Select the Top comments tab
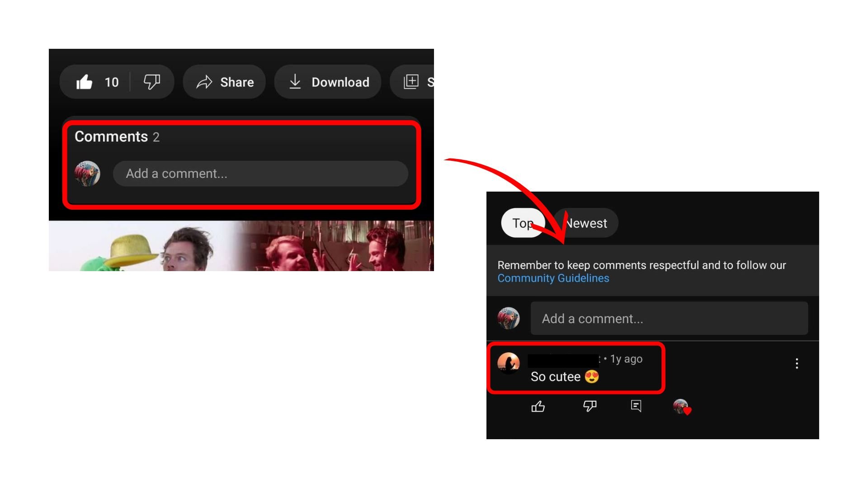Viewport: 868px width, 488px height. [x=521, y=223]
